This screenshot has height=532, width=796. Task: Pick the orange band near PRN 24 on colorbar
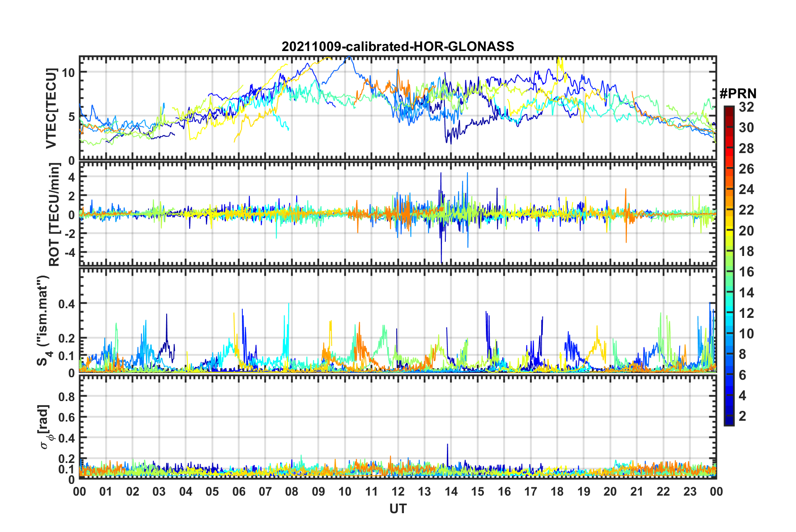point(729,190)
